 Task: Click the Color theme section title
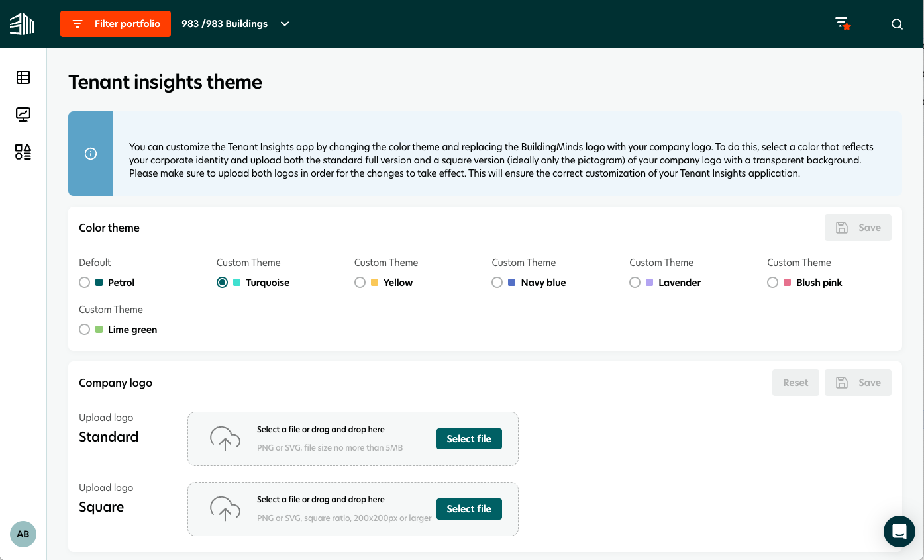[109, 228]
